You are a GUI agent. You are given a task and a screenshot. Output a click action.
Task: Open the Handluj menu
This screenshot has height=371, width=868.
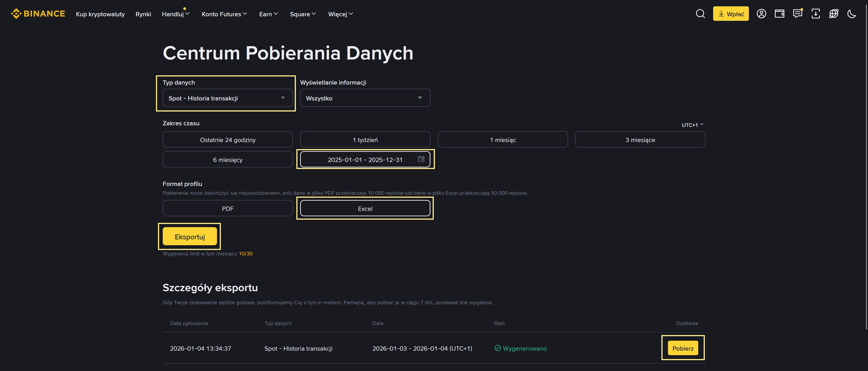(176, 14)
